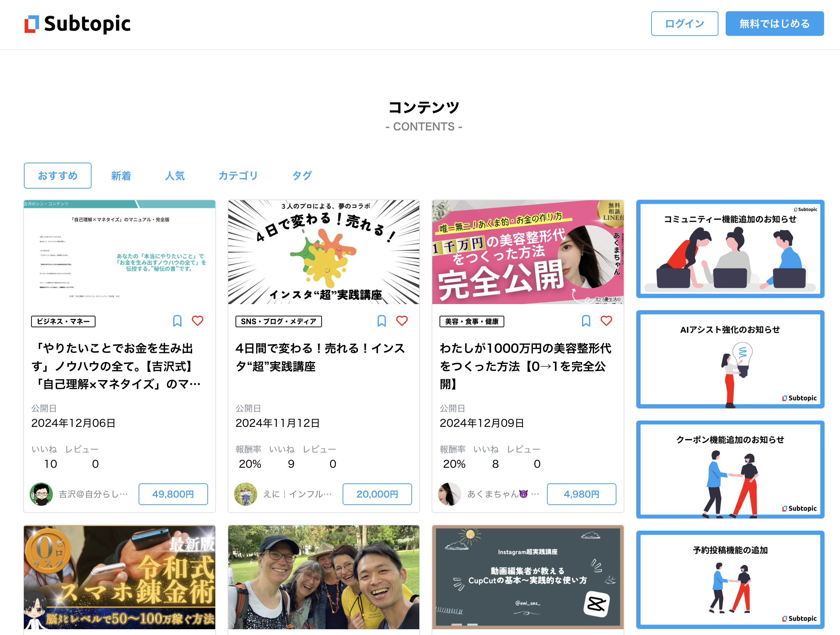Open the コミュニティー機能追加のお知らせ banner
Image resolution: width=840 pixels, height=635 pixels.
coord(730,249)
